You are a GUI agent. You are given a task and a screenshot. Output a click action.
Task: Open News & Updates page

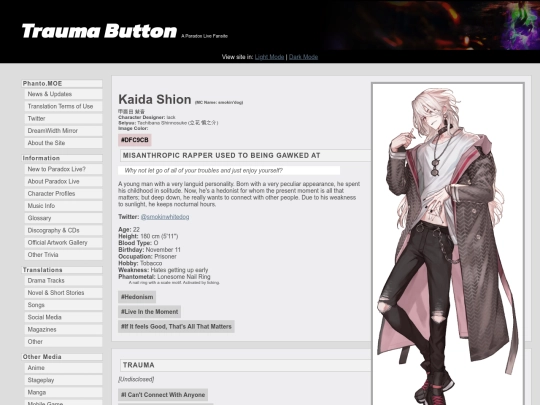click(x=63, y=94)
